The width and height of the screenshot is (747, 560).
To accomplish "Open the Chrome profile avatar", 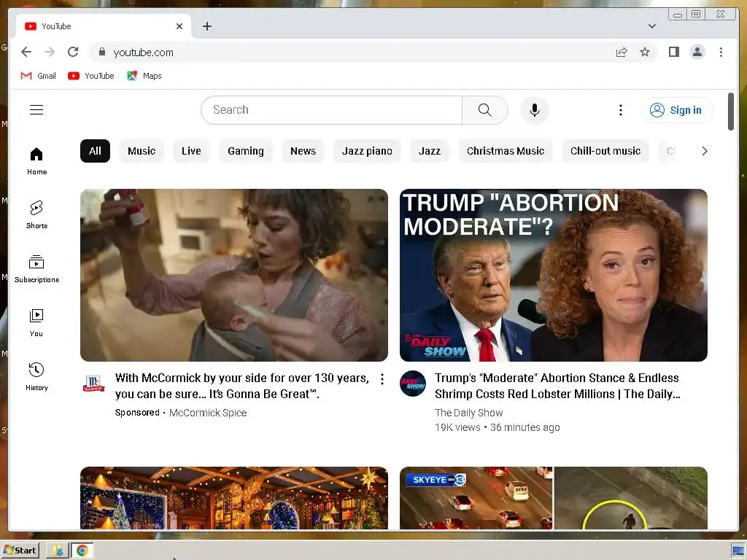I will click(697, 52).
